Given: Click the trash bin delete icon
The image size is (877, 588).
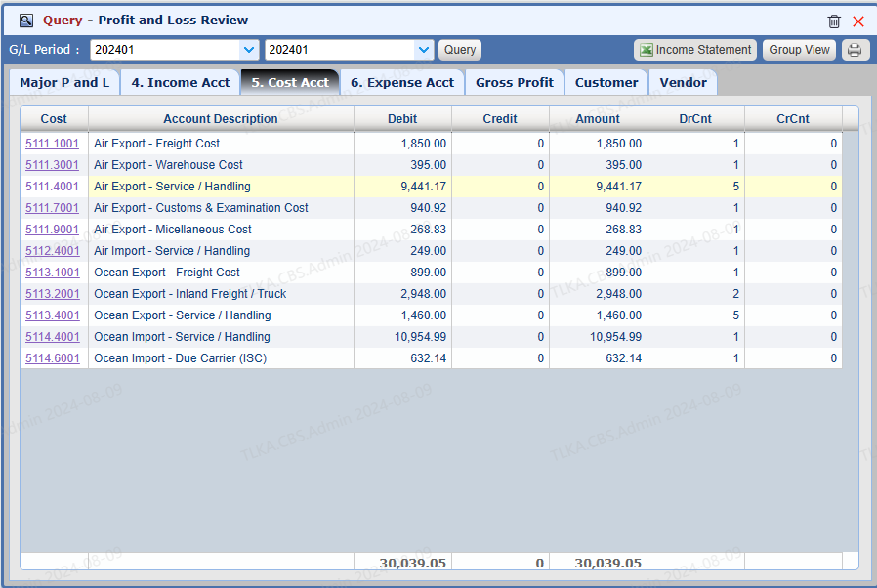Looking at the screenshot, I should click(x=834, y=21).
